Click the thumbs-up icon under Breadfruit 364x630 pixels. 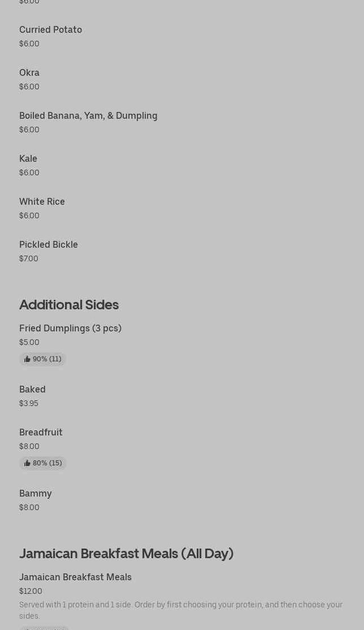(27, 463)
